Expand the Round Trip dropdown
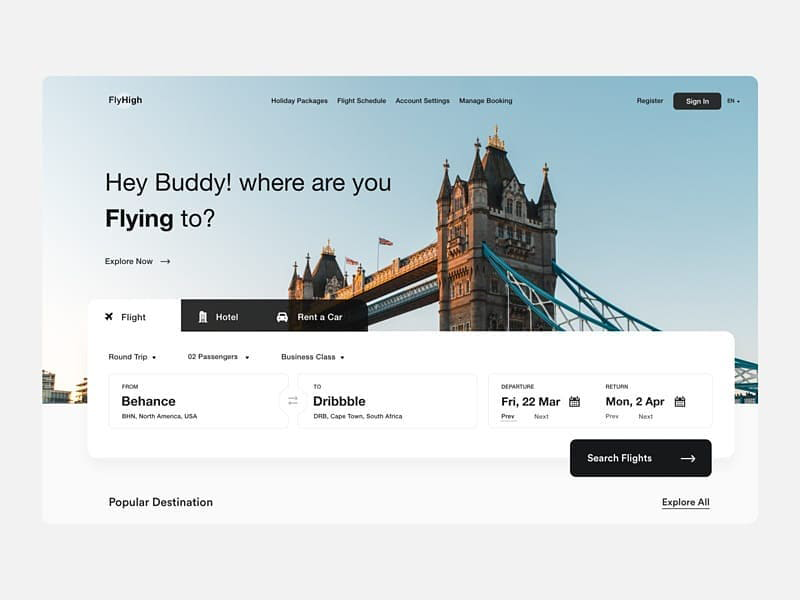Viewport: 800px width, 600px height. coord(132,357)
